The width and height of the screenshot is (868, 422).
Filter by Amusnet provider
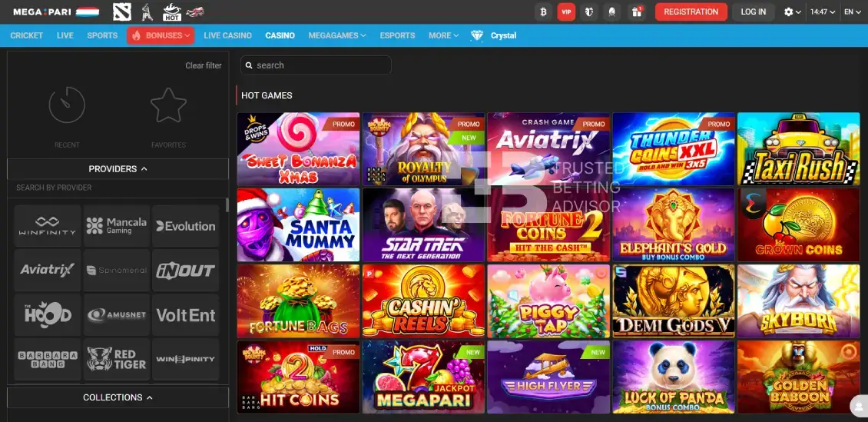point(116,315)
